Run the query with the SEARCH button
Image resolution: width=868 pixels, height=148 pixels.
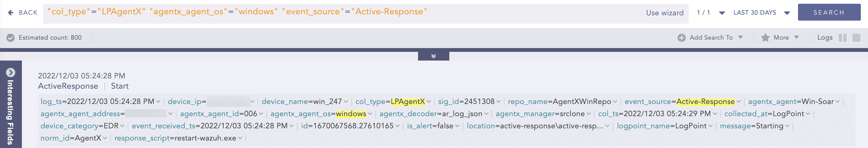(829, 12)
